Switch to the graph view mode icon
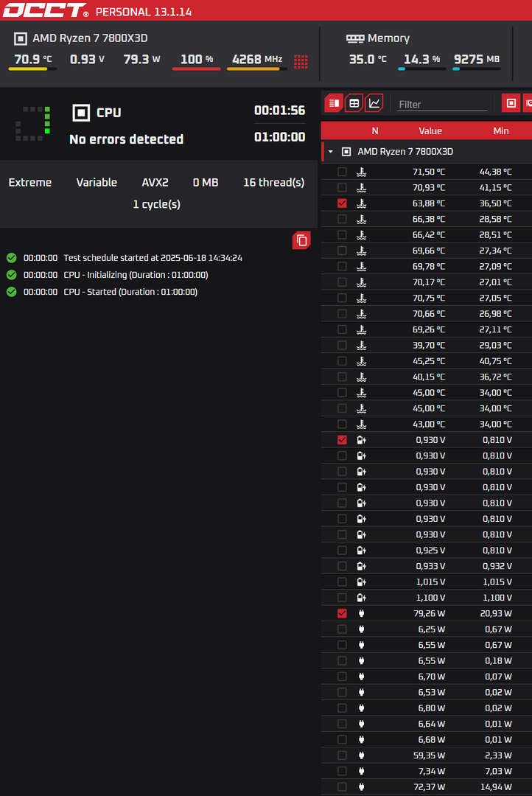 coord(374,103)
